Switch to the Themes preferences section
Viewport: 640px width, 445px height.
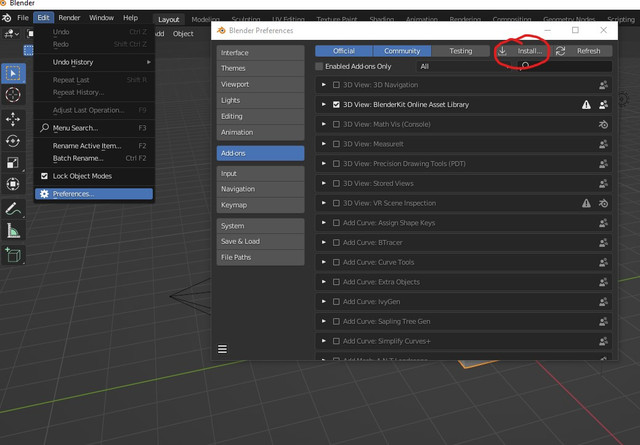tap(260, 68)
